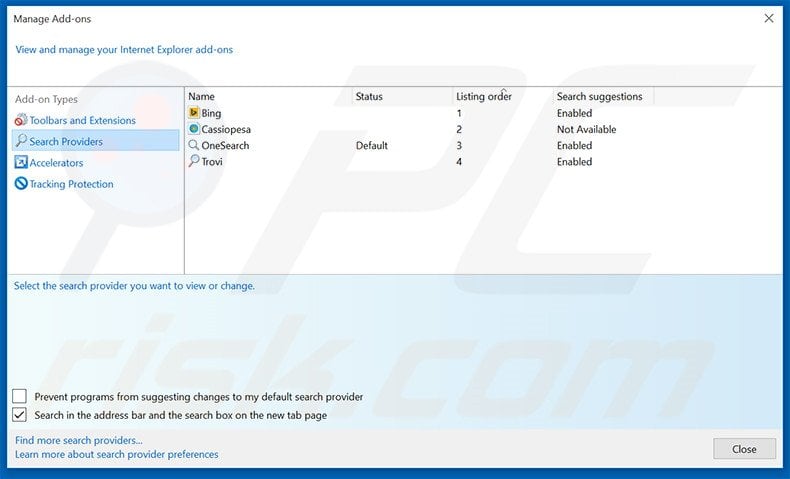Click Enabled suggestion in OneSearch row
790x479 pixels.
coord(574,146)
